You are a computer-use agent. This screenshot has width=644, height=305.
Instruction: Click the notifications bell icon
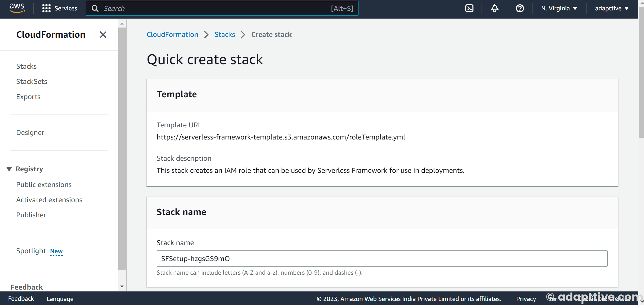click(x=495, y=9)
